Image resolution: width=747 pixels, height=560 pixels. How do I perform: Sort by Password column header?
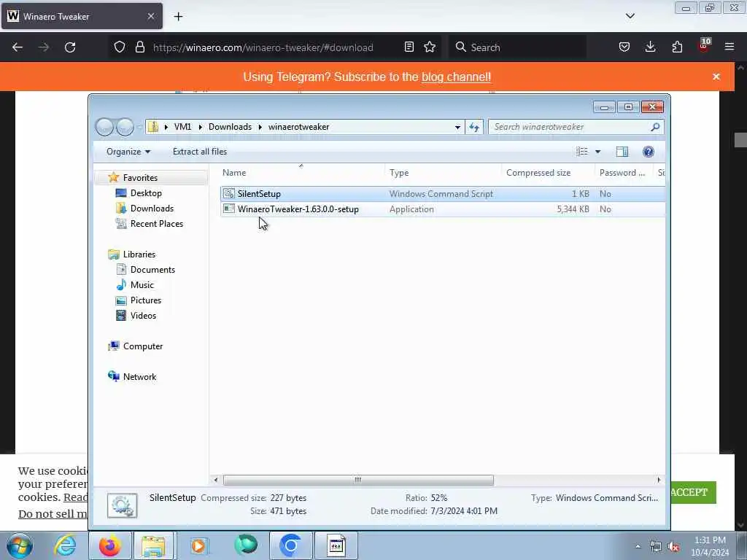click(624, 172)
